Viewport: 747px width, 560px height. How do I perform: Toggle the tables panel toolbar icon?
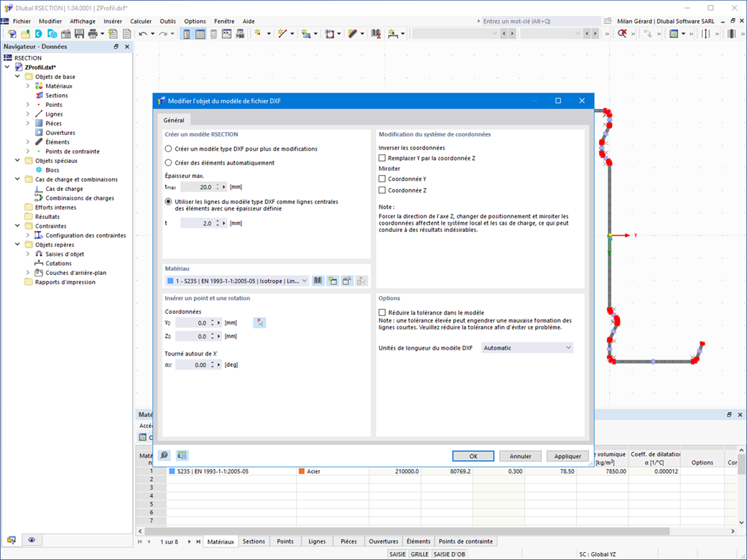200,34
